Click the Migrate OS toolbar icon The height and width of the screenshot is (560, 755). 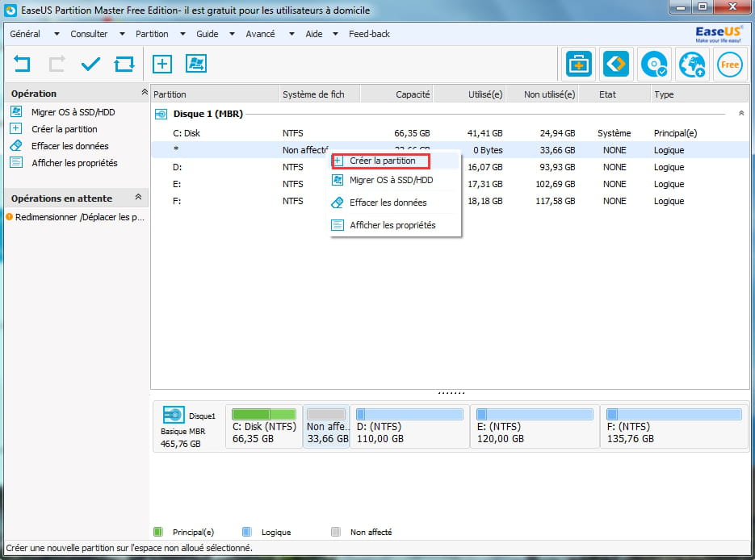pyautogui.click(x=196, y=64)
